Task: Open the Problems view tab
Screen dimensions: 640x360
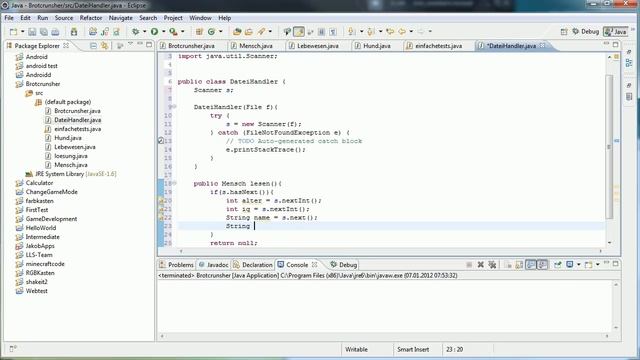Action: 176,265
